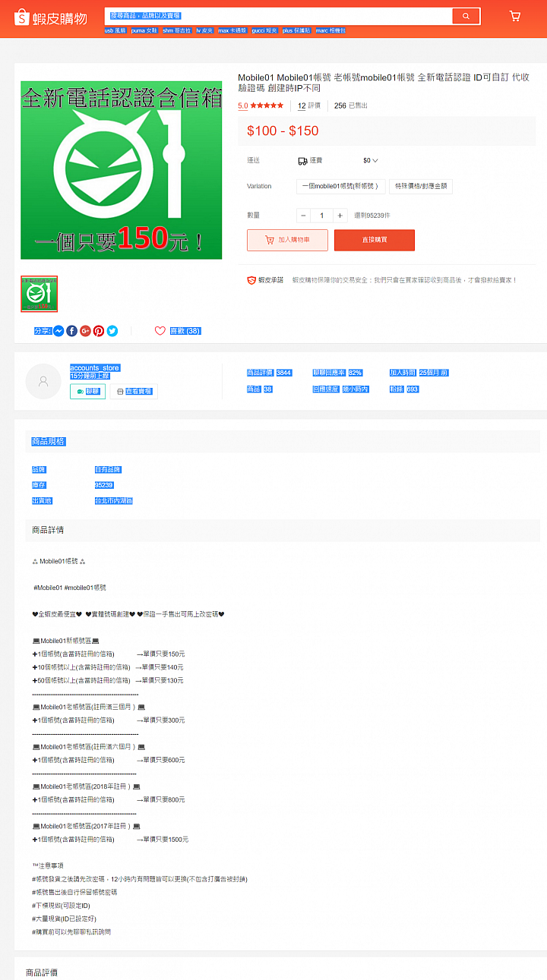
Task: Search suggestion plus 保護貼
Action: click(297, 31)
